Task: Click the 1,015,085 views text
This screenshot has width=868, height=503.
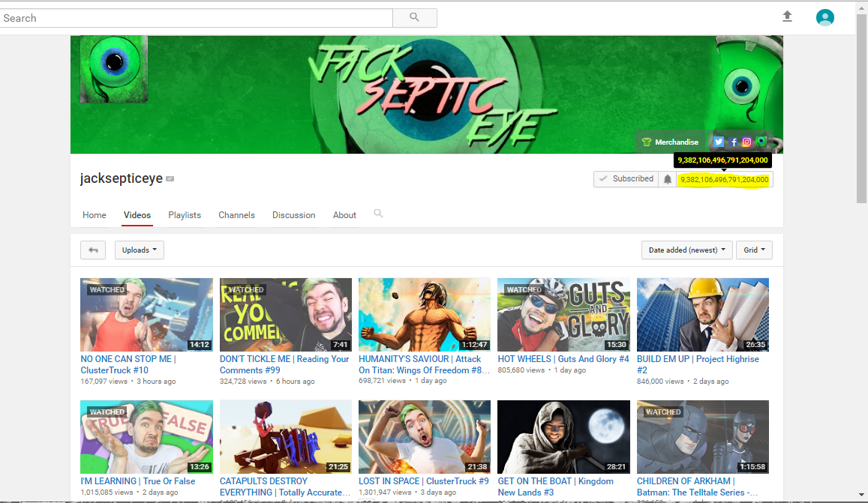Action: click(107, 493)
